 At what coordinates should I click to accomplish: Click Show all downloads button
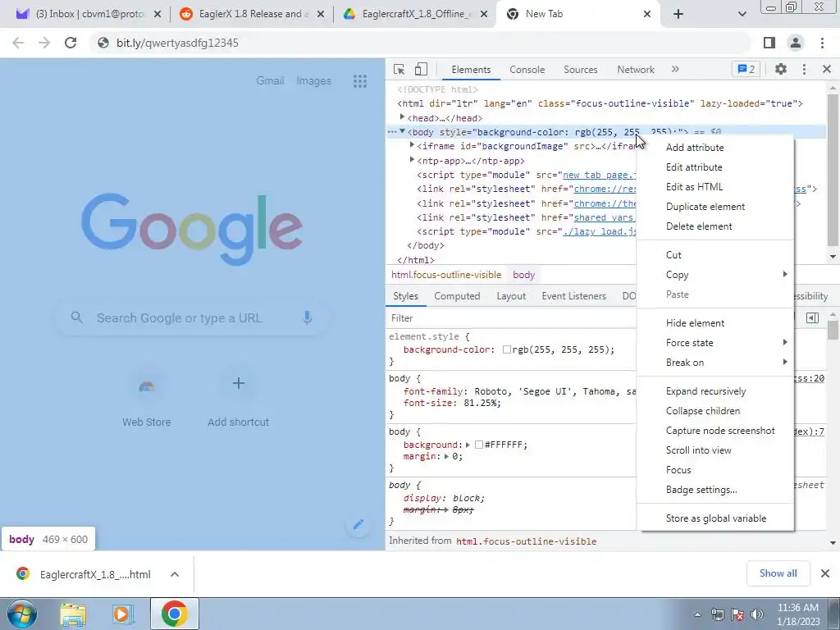[x=778, y=573]
